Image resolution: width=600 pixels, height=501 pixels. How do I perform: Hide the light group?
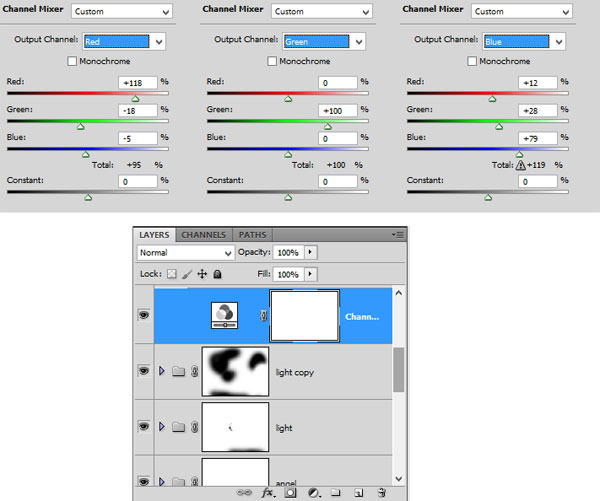click(x=144, y=426)
